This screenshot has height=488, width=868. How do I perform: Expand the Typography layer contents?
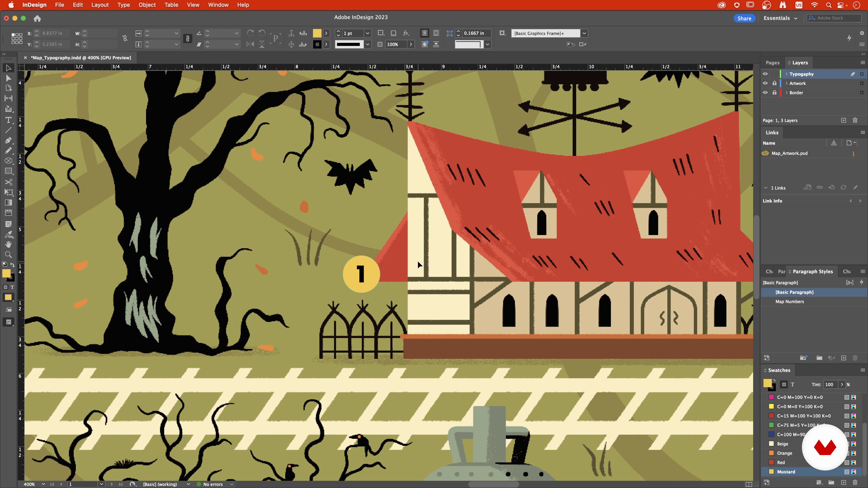(786, 74)
